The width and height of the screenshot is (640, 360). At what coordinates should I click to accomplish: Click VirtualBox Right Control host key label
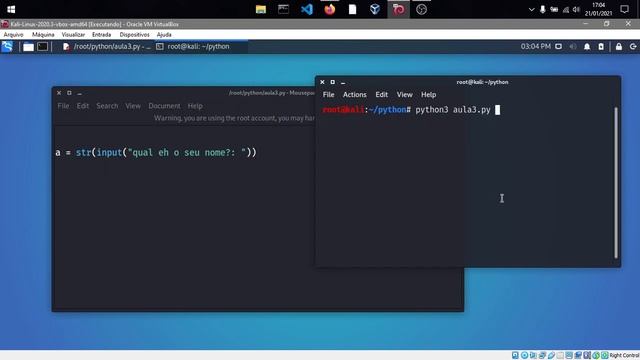624,356
